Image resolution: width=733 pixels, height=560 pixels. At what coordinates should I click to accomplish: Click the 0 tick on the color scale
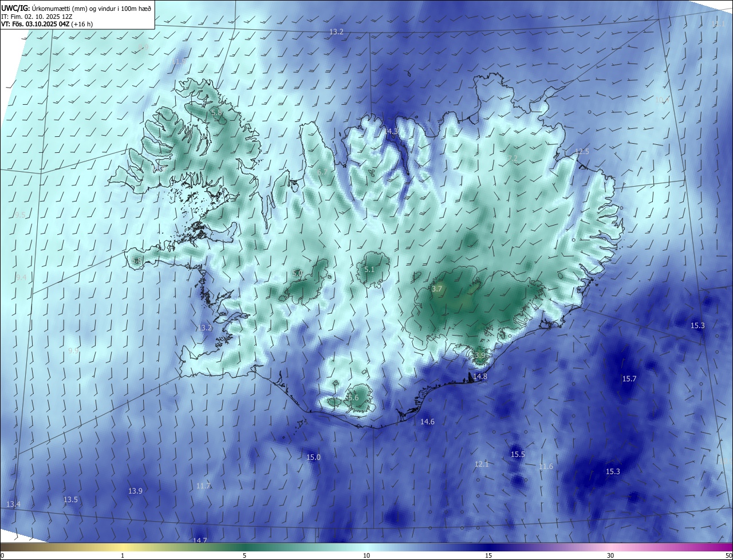[2, 556]
